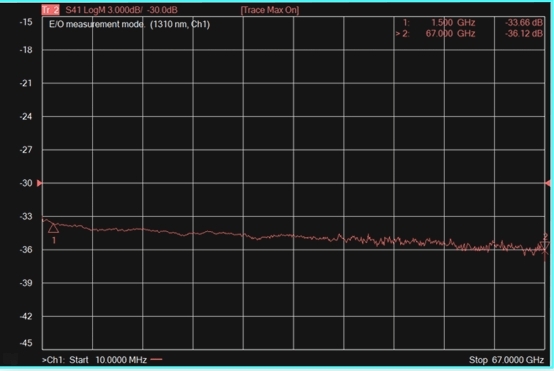Screen dimensions: 554x371
Task: Click the left reference level arrow at -30
Action: pyautogui.click(x=39, y=183)
